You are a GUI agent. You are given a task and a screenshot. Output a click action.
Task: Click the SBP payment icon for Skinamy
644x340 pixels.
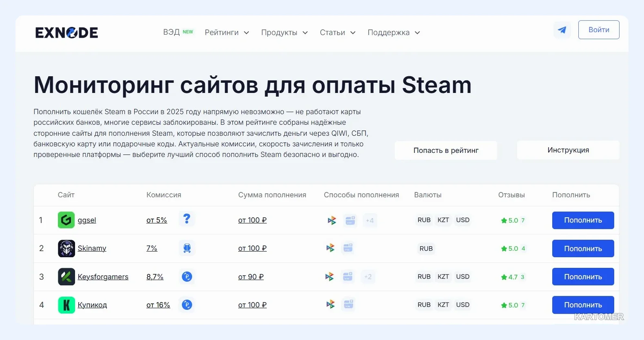point(330,248)
